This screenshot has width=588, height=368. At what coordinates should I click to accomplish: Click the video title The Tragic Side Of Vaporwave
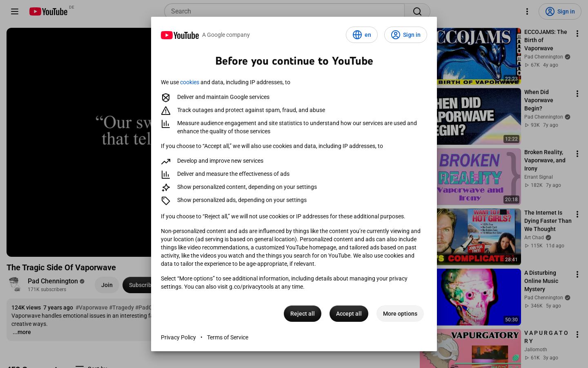[61, 267]
